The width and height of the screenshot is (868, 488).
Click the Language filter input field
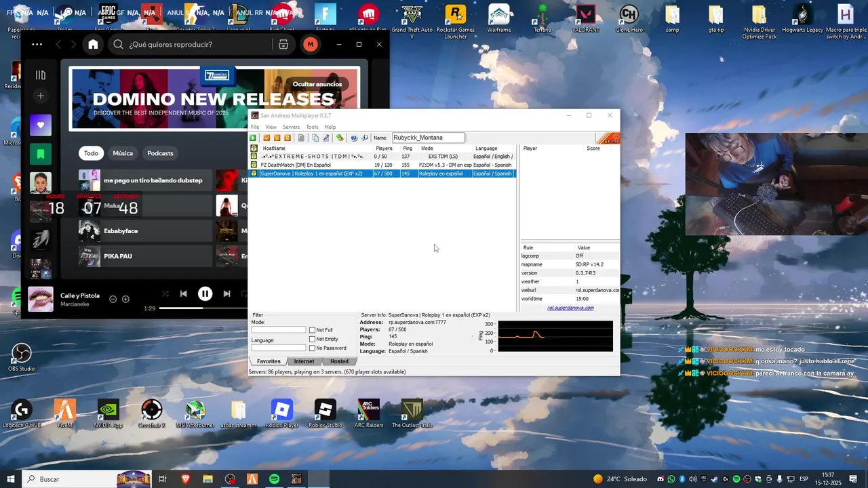(x=279, y=348)
